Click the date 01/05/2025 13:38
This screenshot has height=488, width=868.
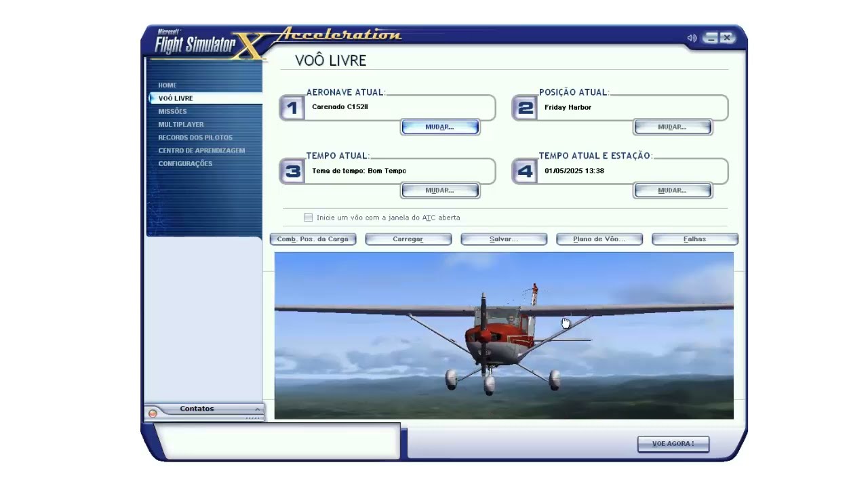pos(574,171)
